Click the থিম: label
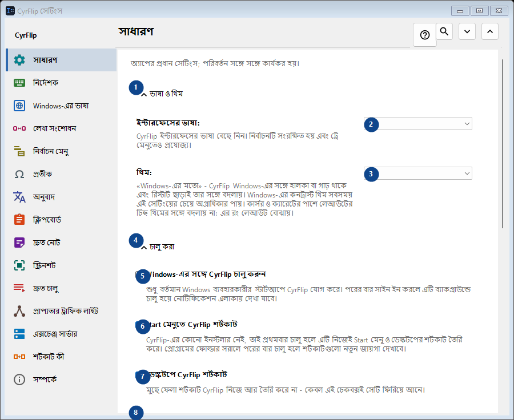The width and height of the screenshot is (514, 420). [144, 172]
